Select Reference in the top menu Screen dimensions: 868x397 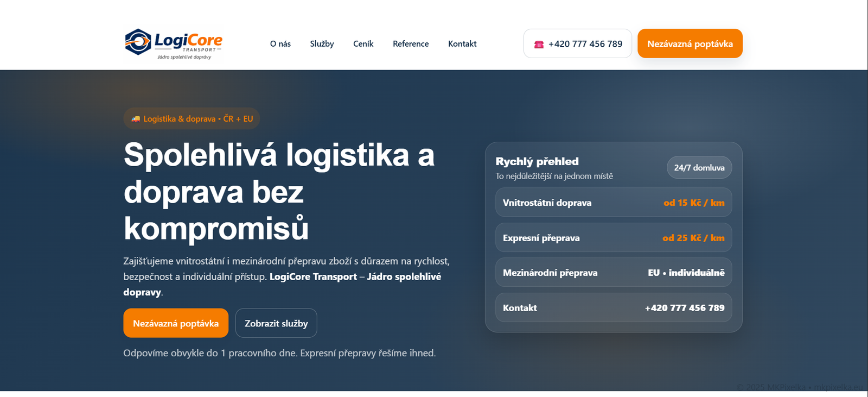coord(411,44)
